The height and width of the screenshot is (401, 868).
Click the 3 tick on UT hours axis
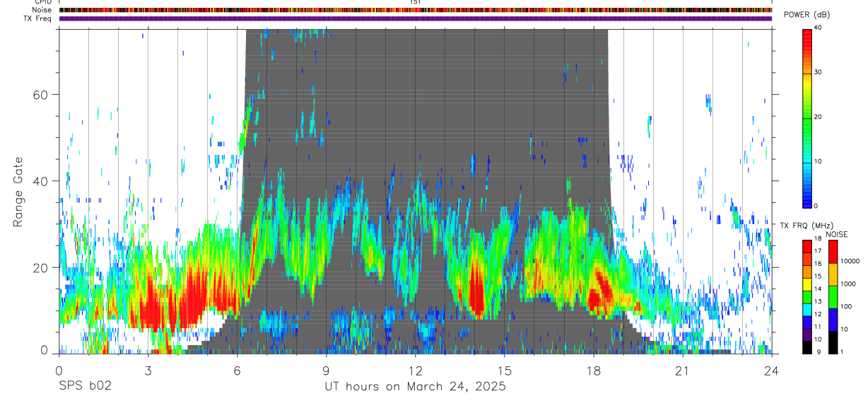(x=148, y=370)
